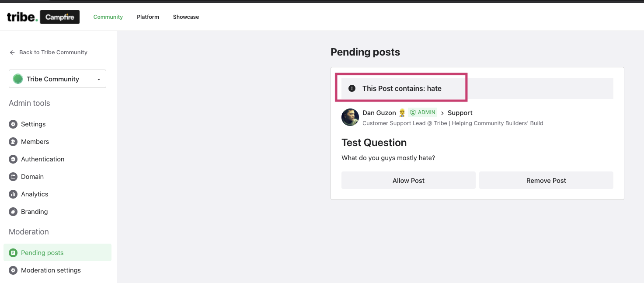Screen dimensions: 644x283
Task: Open Dan Guzon's profile avatar
Action: 350,117
